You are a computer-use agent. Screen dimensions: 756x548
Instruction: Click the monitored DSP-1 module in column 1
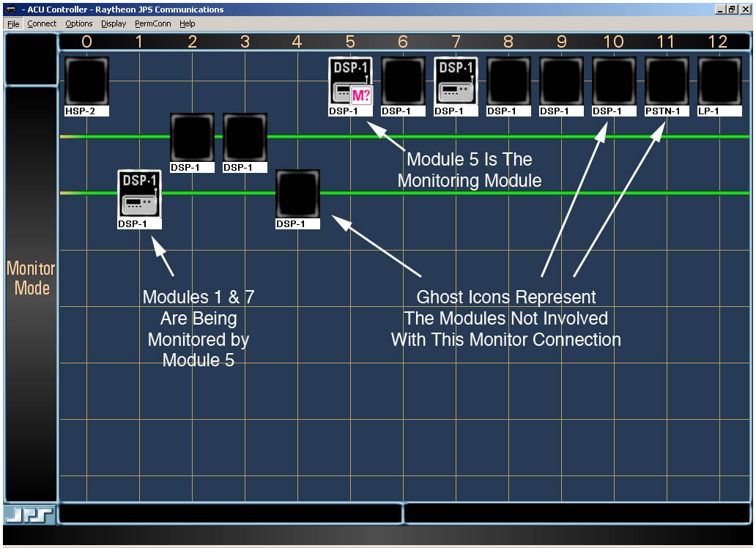pos(139,194)
